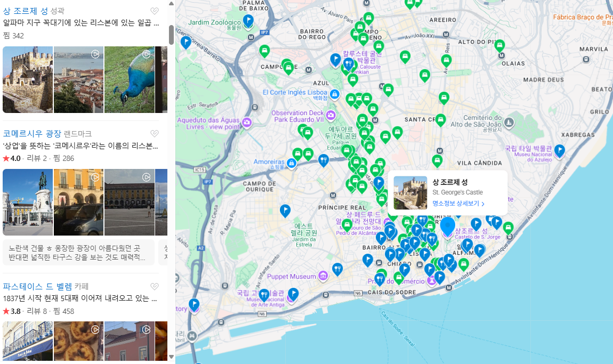The image size is (613, 364).
Task: Click the green lodging marker near Santa Cruz
Action: pyautogui.click(x=441, y=119)
